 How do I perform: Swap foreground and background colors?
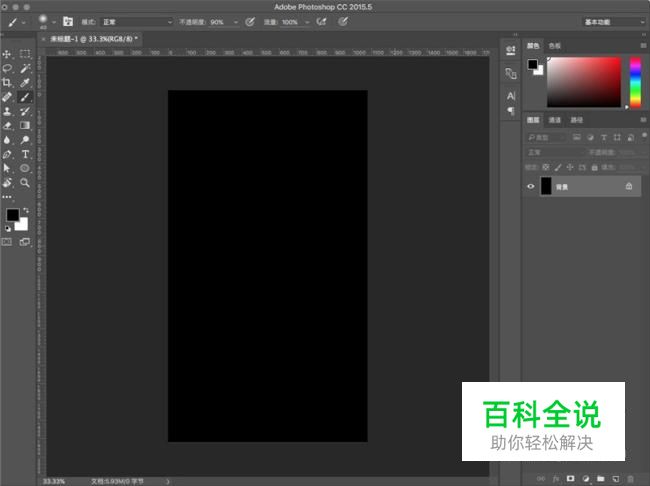point(25,210)
